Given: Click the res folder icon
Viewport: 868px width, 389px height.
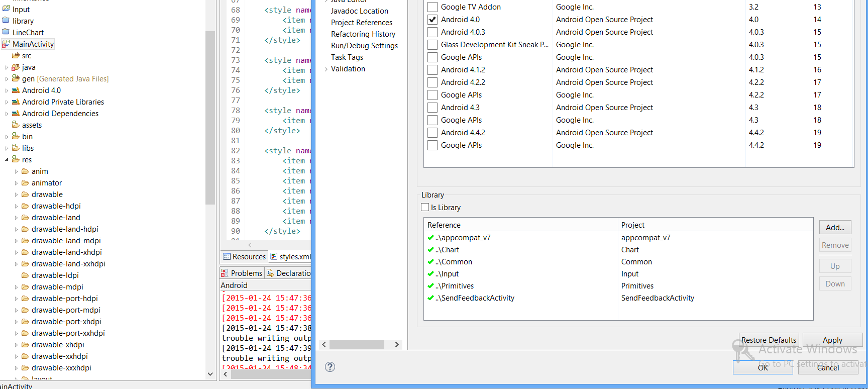Looking at the screenshot, I should point(16,159).
